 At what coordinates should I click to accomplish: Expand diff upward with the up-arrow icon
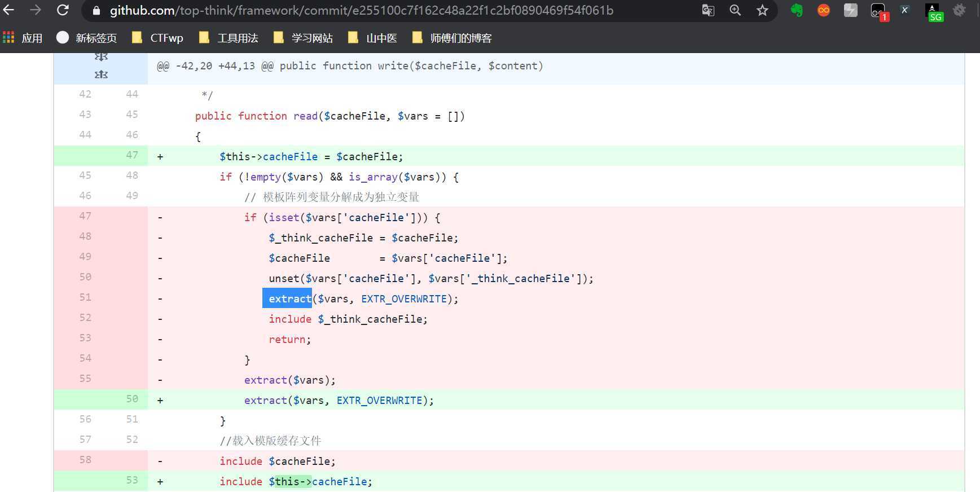[101, 74]
